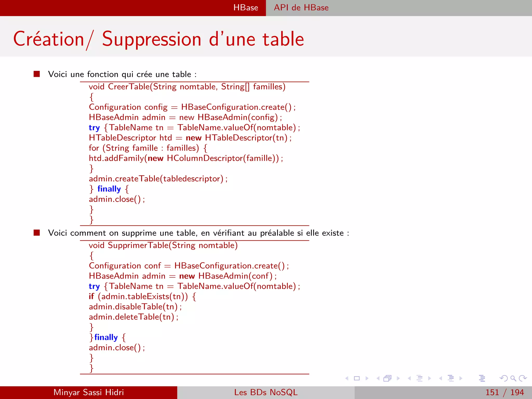
Task: Click the red bullet before 'Voici comment'
Action: (37, 233)
